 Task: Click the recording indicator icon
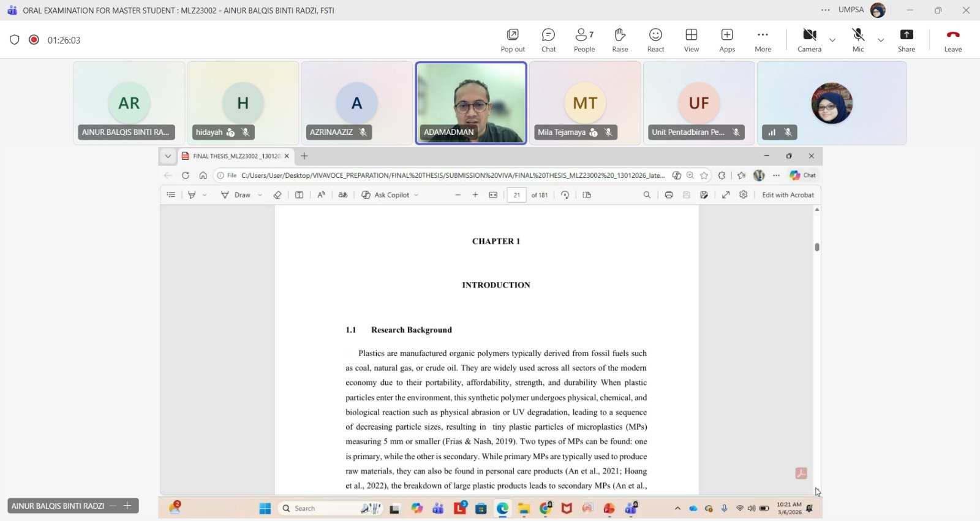34,40
